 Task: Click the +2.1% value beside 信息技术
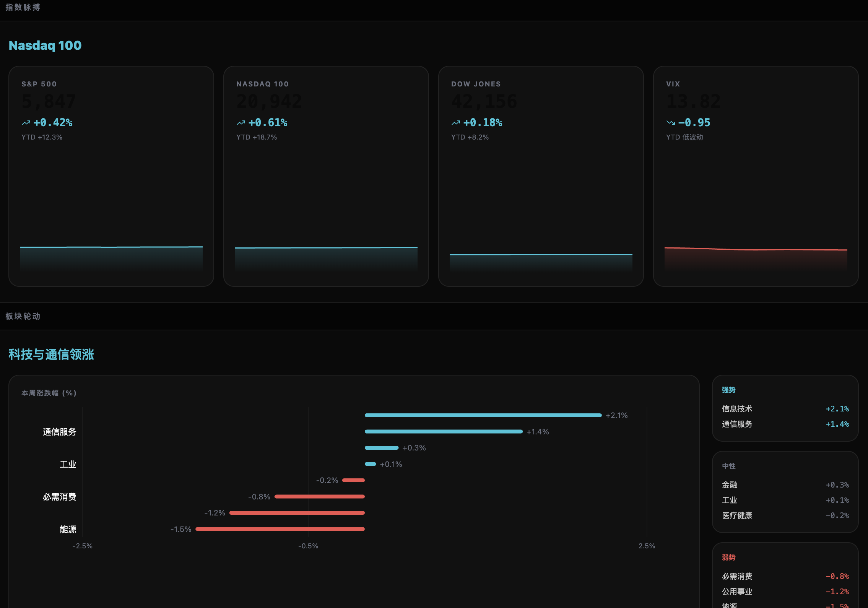coord(837,409)
